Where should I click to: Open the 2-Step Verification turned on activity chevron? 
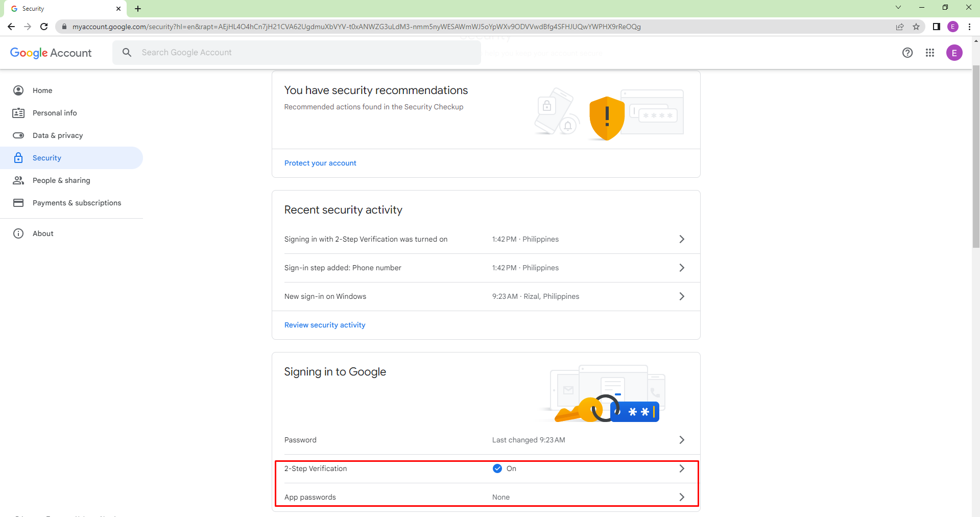coord(682,239)
